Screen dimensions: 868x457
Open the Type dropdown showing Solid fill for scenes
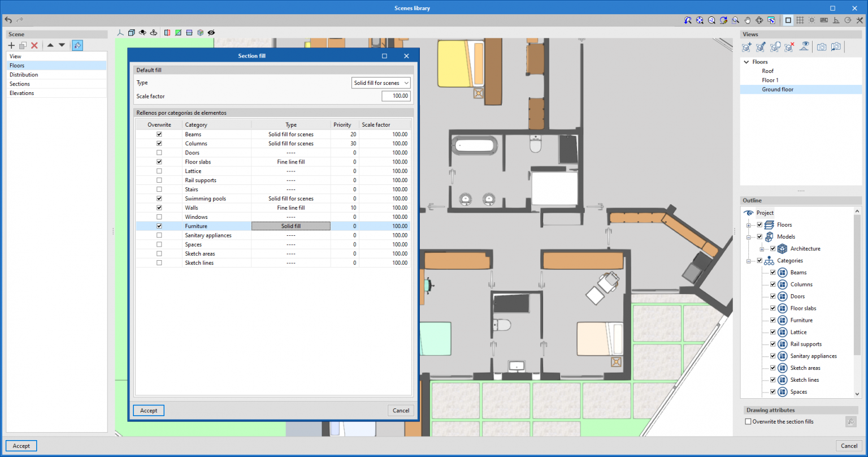(381, 83)
